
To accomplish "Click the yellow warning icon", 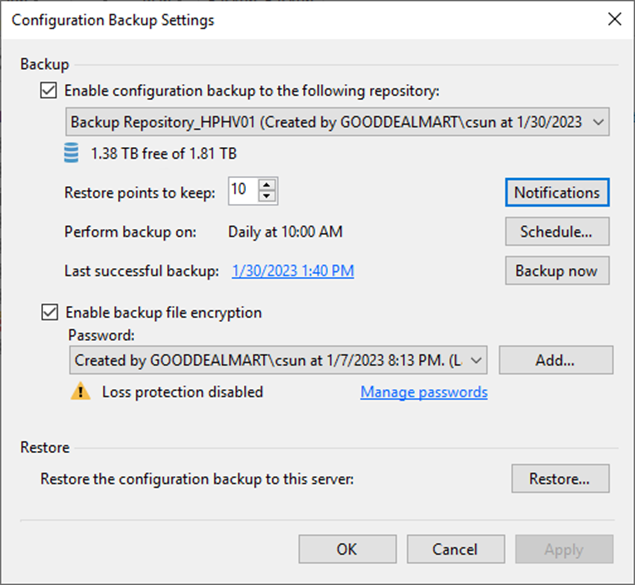I will [x=80, y=392].
